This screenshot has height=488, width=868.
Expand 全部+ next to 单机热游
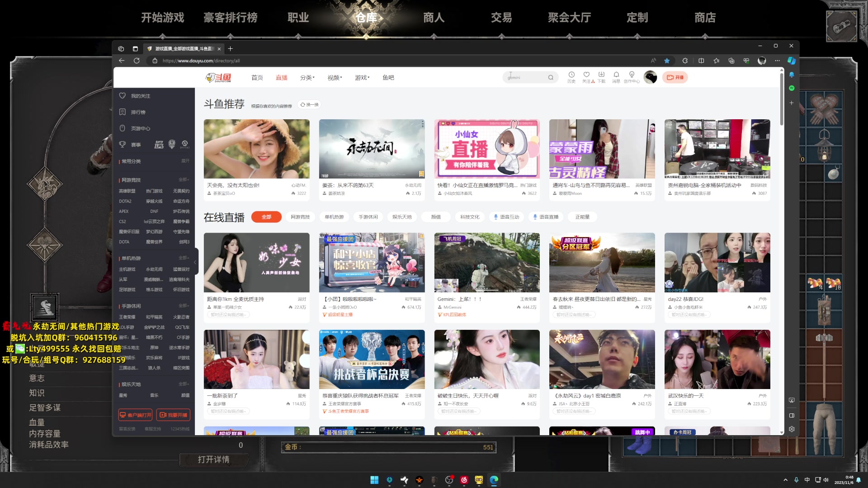click(184, 258)
